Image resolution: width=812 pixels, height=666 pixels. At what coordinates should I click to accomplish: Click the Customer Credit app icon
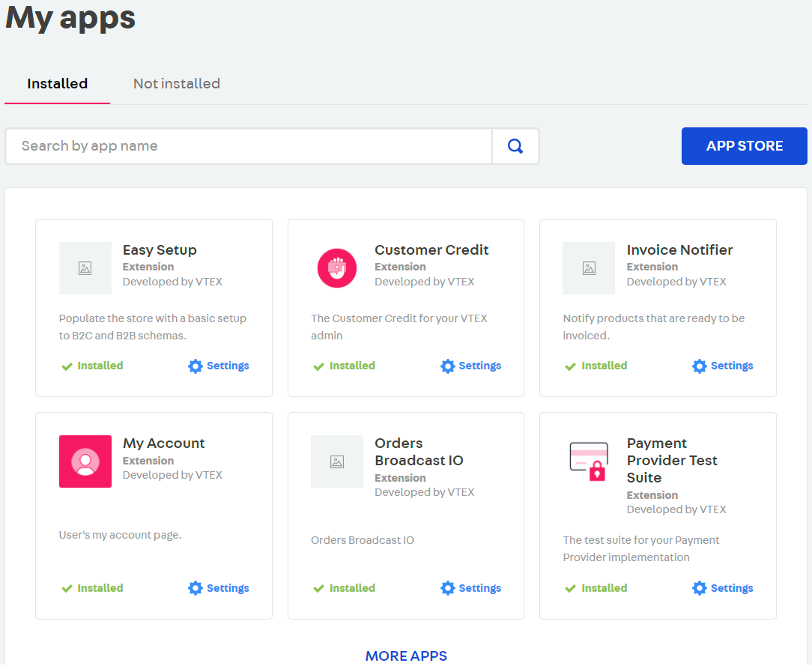pyautogui.click(x=336, y=268)
